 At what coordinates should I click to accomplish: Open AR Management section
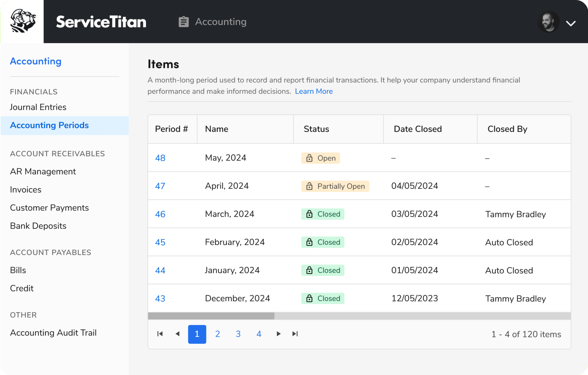pyautogui.click(x=43, y=171)
